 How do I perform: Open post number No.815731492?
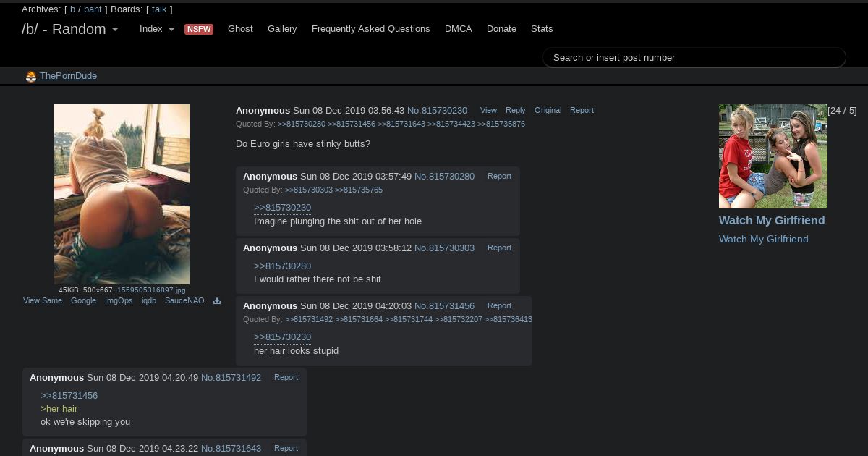(x=231, y=378)
